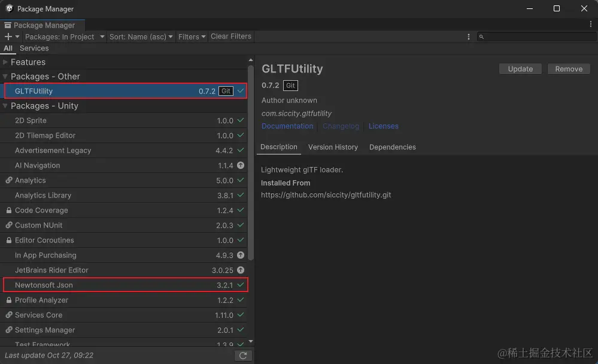
Task: Click the refresh package list icon
Action: click(x=243, y=356)
